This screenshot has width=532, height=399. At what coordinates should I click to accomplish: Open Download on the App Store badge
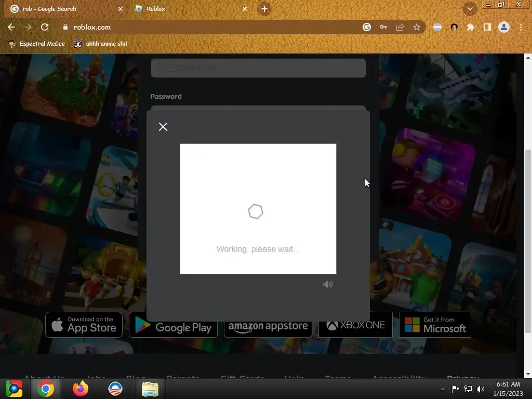pos(84,325)
